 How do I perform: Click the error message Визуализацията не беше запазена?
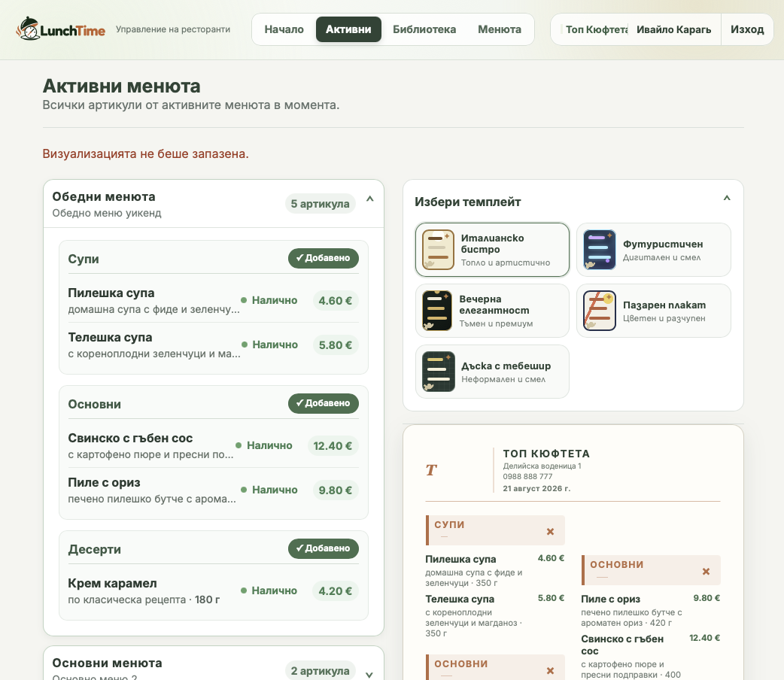point(145,153)
